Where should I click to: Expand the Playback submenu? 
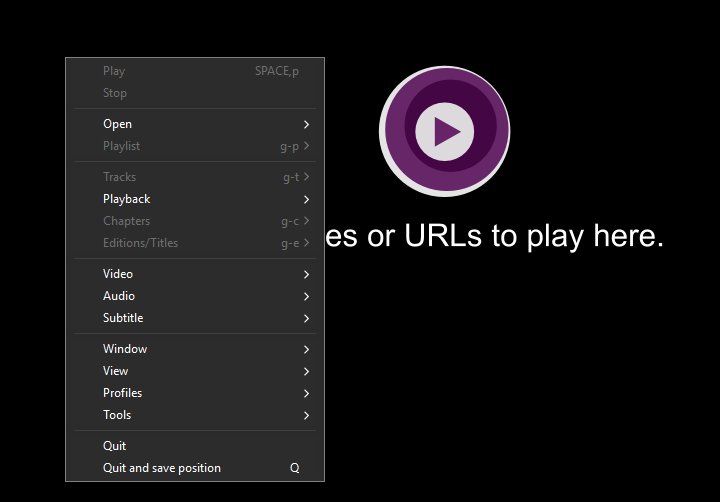(x=195, y=199)
